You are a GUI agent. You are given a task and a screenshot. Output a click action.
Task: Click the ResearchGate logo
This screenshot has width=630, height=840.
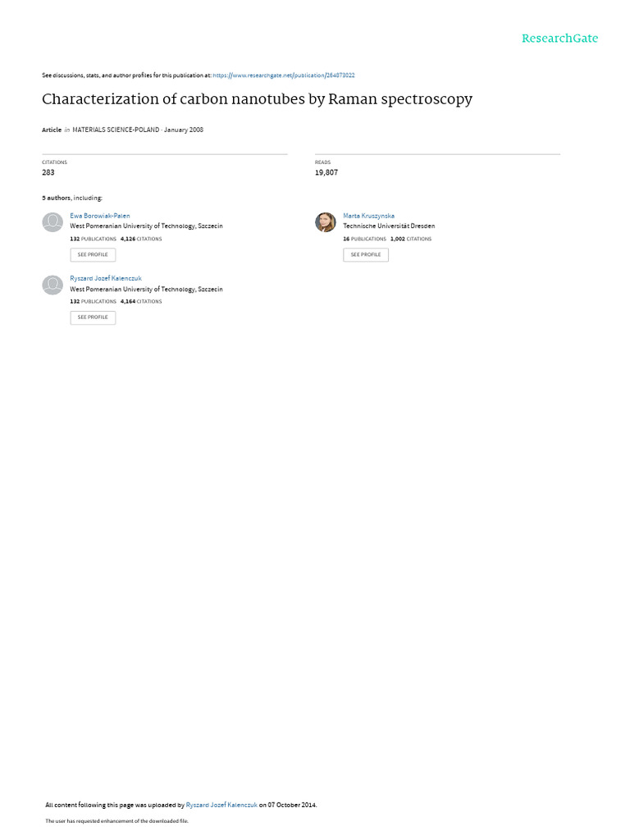point(559,39)
